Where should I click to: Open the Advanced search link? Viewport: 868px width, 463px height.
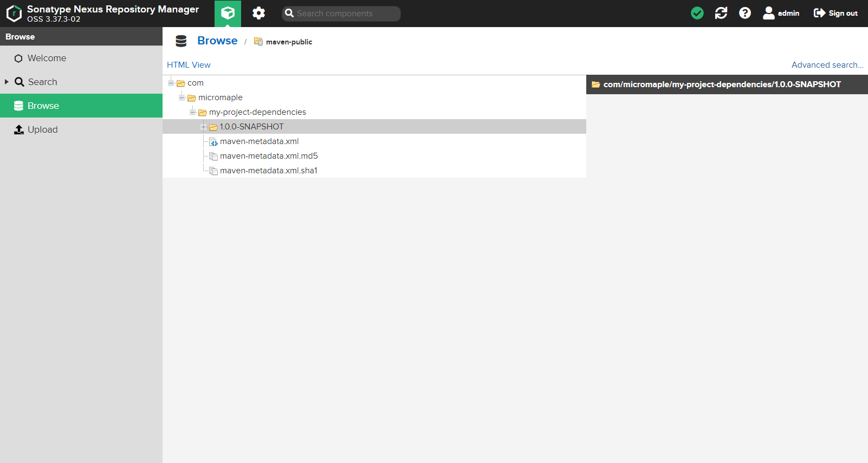click(827, 65)
